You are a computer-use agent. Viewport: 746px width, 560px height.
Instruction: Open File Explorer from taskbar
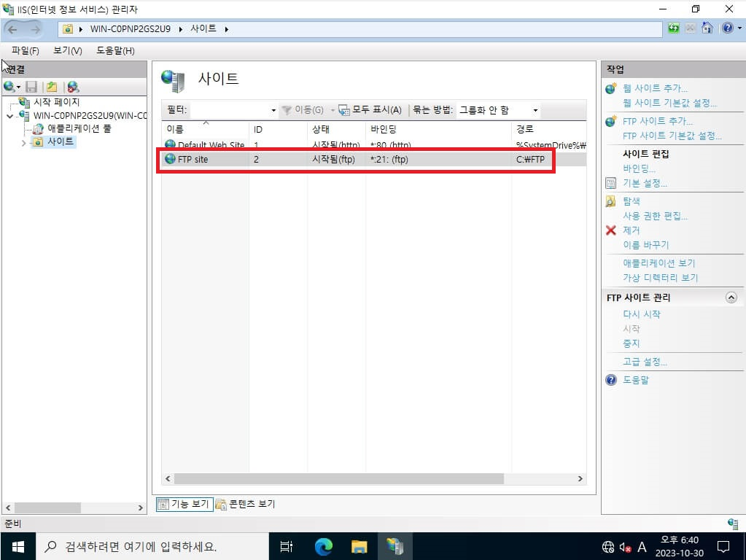pos(360,547)
